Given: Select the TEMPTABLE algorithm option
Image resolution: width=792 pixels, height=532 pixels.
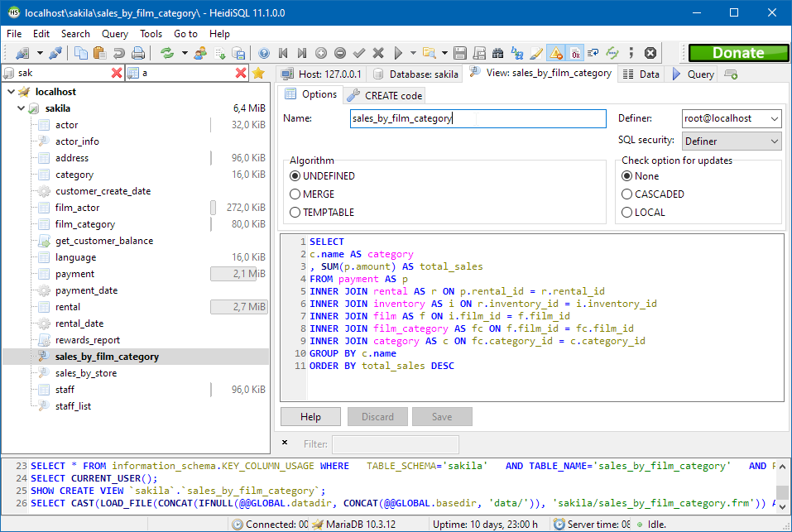Looking at the screenshot, I should pyautogui.click(x=295, y=212).
